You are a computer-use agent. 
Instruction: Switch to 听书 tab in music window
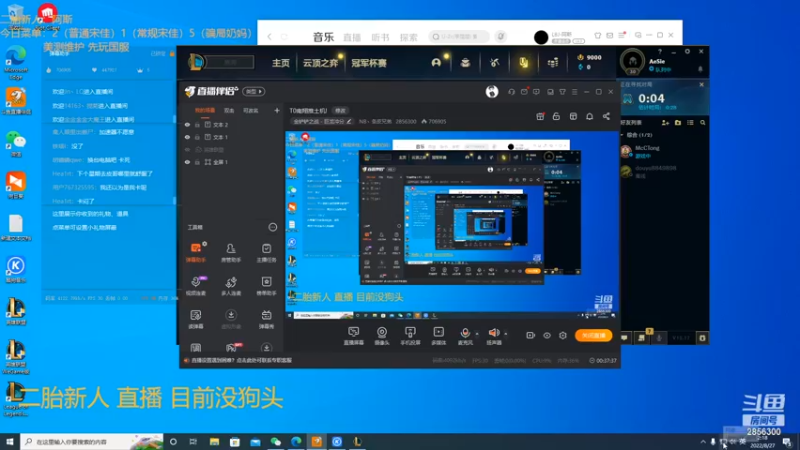(x=381, y=37)
